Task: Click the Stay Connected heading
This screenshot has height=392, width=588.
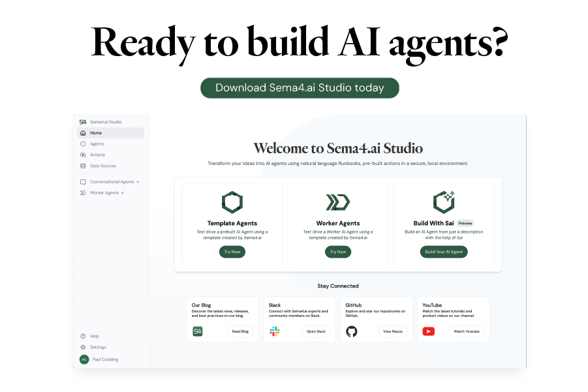Action: pyautogui.click(x=338, y=286)
